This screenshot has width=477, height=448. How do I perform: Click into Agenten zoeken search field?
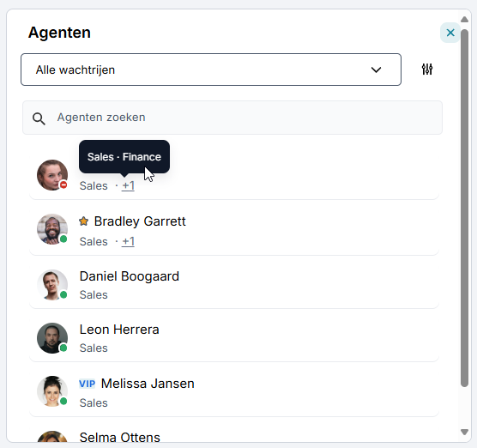pyautogui.click(x=232, y=118)
